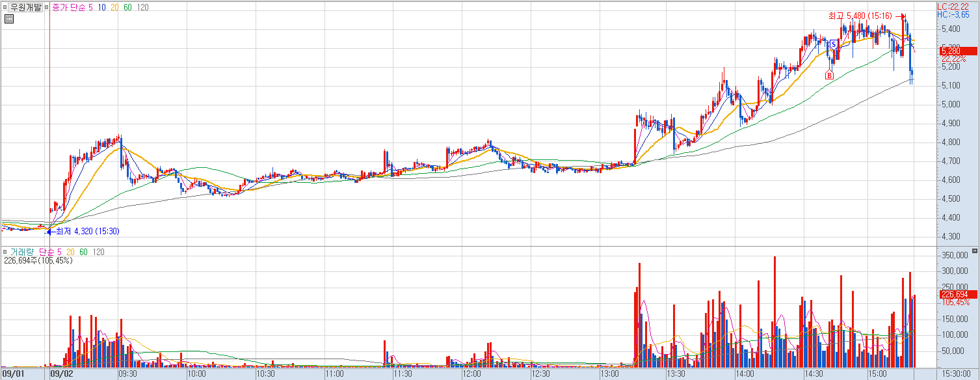Click the 09:30 time axis label
The height and width of the screenshot is (380, 980).
pyautogui.click(x=127, y=374)
